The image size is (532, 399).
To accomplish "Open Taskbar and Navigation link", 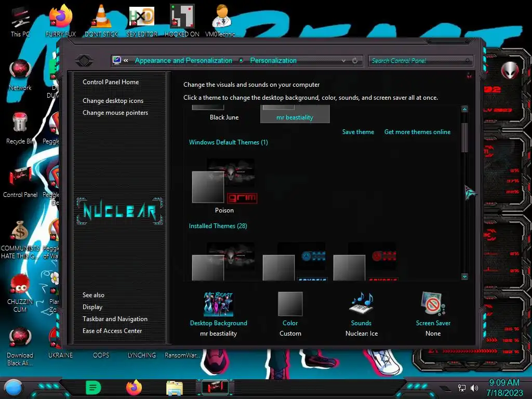I will click(115, 318).
